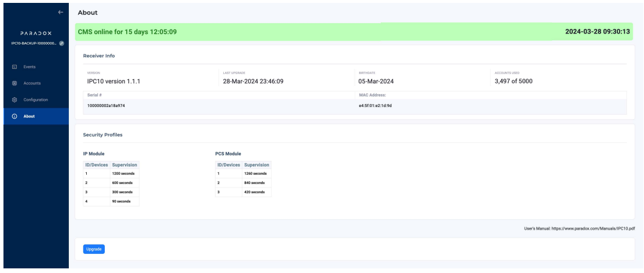Select the 420 seconds PCS Module row
The height and width of the screenshot is (273, 644).
coord(254,192)
